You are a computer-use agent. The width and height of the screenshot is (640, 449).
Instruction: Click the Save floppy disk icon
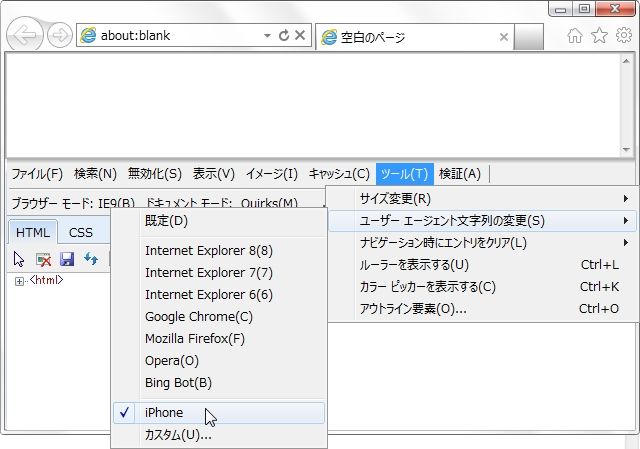pyautogui.click(x=67, y=259)
